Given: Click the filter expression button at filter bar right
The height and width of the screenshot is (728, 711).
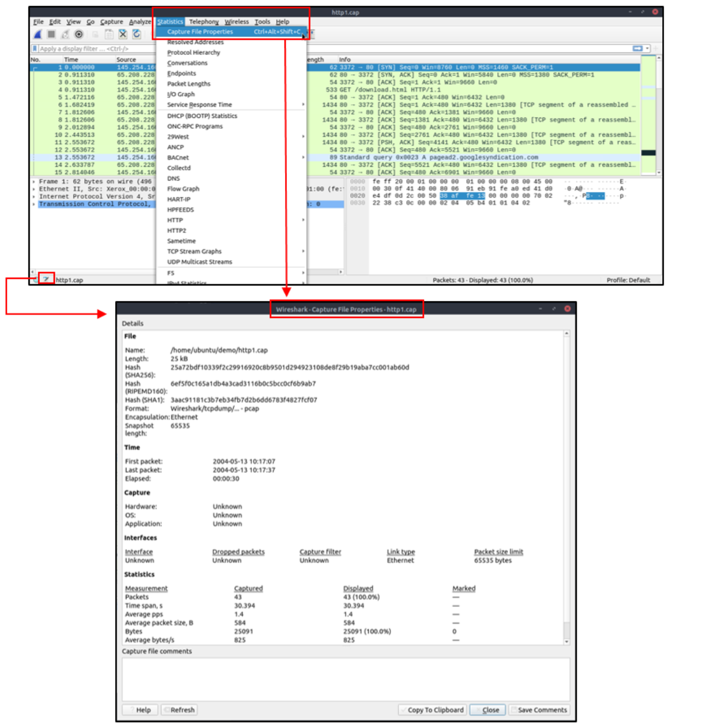Looking at the screenshot, I should coord(637,48).
